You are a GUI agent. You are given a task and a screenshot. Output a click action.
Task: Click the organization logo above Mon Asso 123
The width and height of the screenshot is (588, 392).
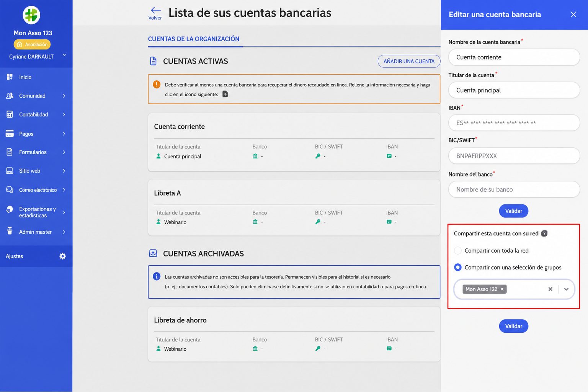point(31,15)
